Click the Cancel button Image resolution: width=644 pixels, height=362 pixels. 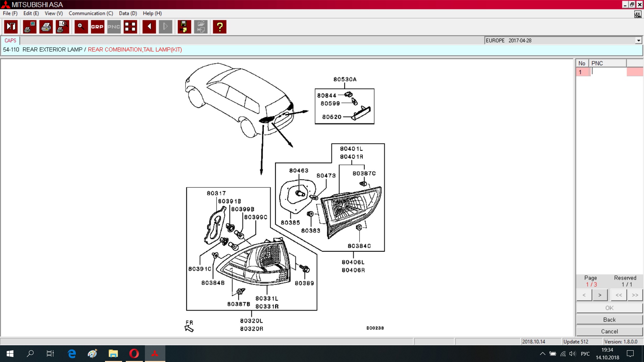pos(609,331)
